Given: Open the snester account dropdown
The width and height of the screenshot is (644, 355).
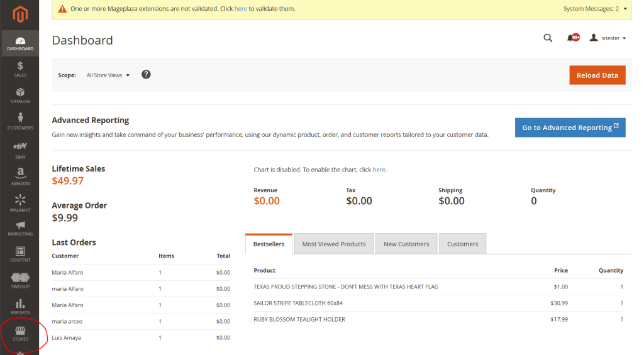Looking at the screenshot, I should [608, 38].
